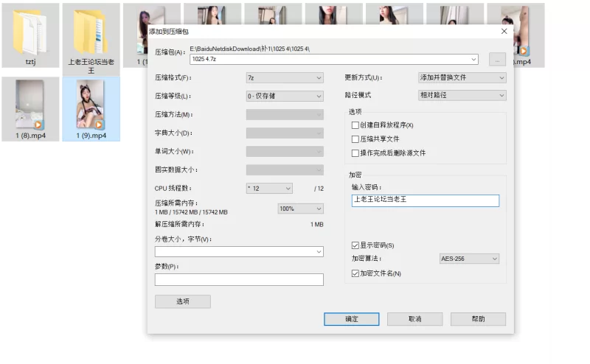This screenshot has height=364, width=590.
Task: Click the 选项 options button
Action: 182,301
